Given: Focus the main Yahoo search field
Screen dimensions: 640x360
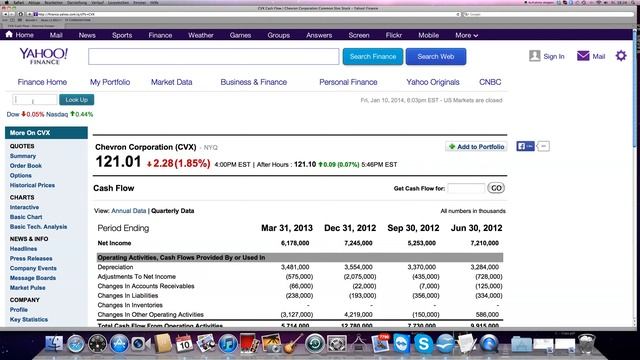Looking at the screenshot, I should (x=213, y=56).
